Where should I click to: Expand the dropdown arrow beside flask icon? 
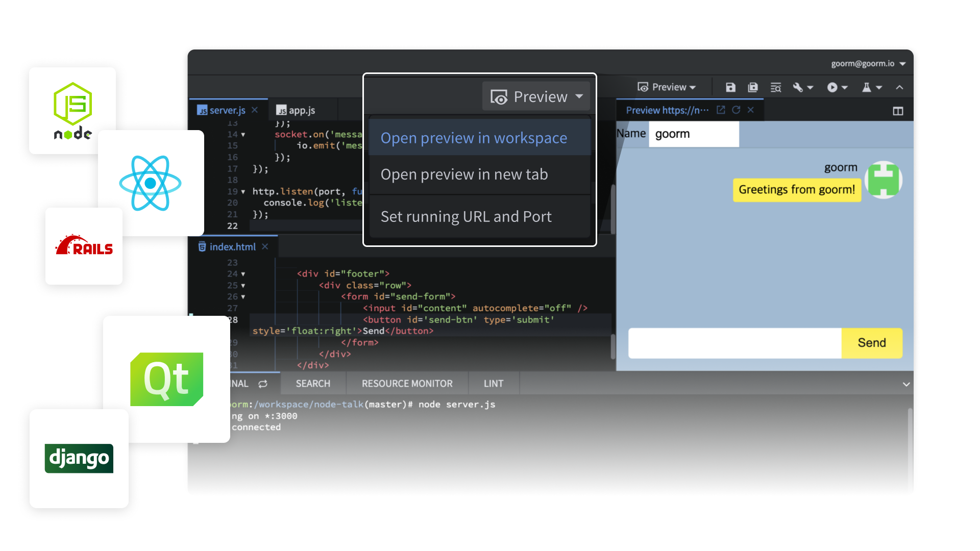[879, 88]
